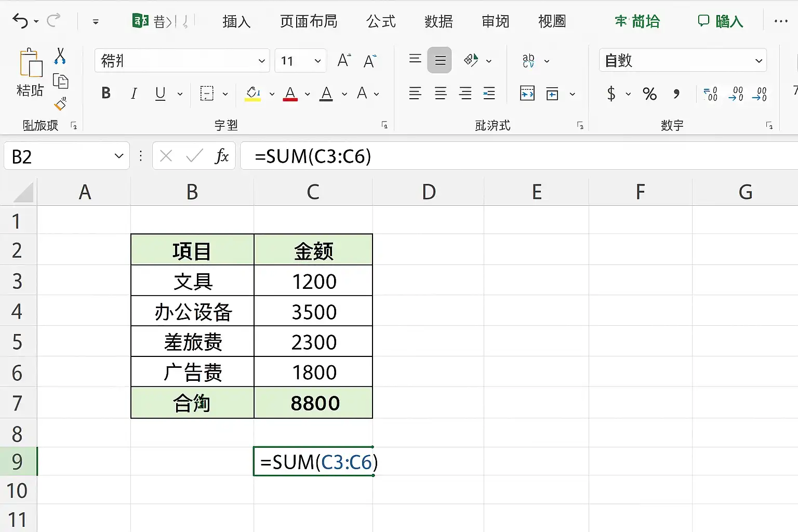Click the Paste button
This screenshot has height=532, width=798.
(x=30, y=73)
